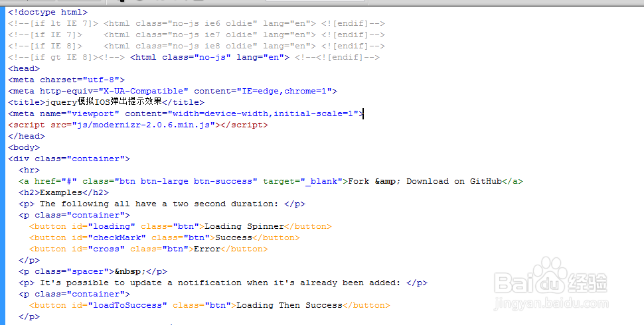Click the conditional comment line containing ie8

coord(197,46)
